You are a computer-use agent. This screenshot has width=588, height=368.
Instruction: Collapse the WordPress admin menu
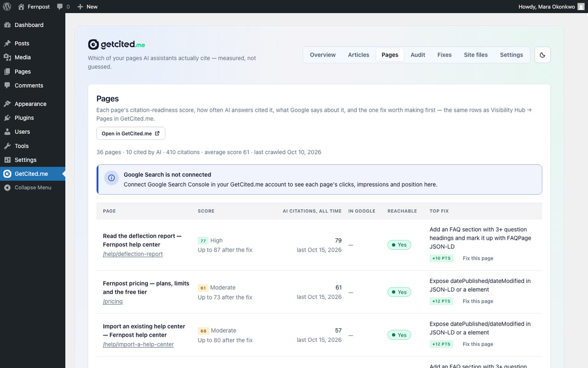(33, 188)
